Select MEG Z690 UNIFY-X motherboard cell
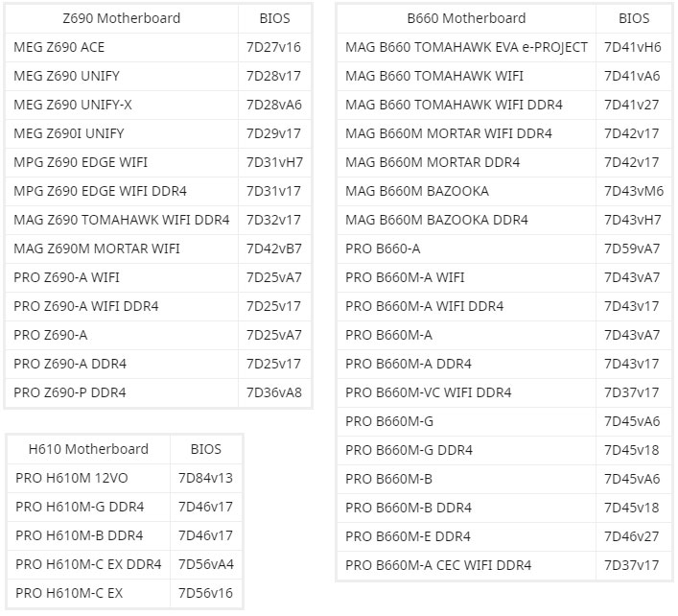Image resolution: width=678 pixels, height=616 pixels. (x=73, y=105)
